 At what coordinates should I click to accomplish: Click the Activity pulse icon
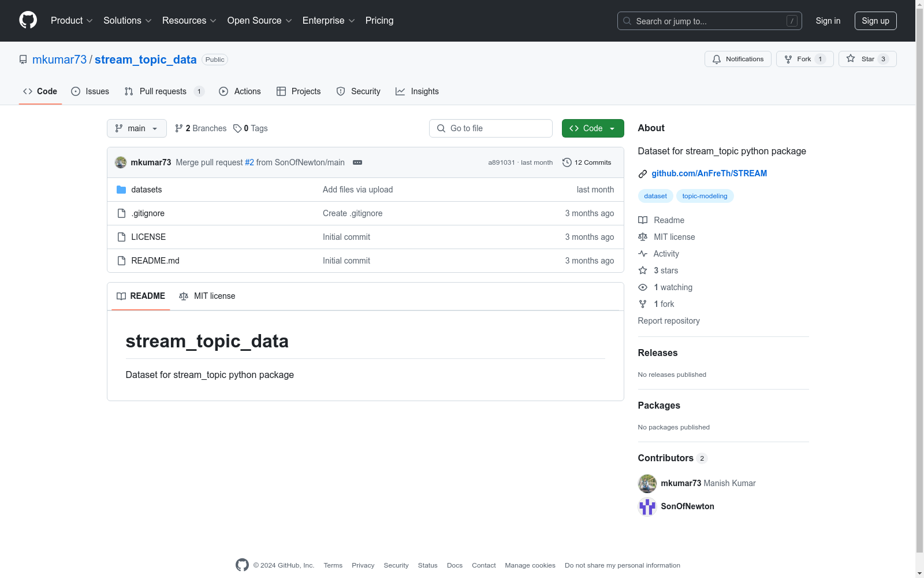(x=643, y=254)
